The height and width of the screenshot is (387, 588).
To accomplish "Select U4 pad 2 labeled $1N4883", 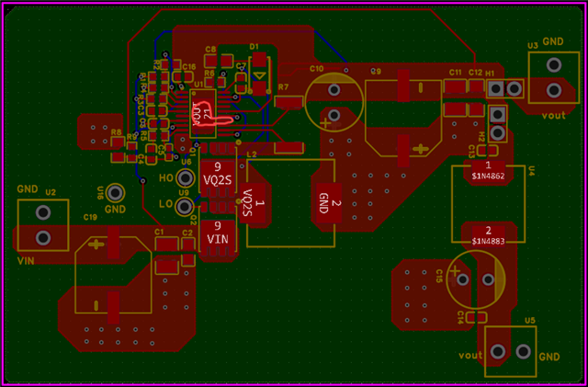I will click(488, 235).
